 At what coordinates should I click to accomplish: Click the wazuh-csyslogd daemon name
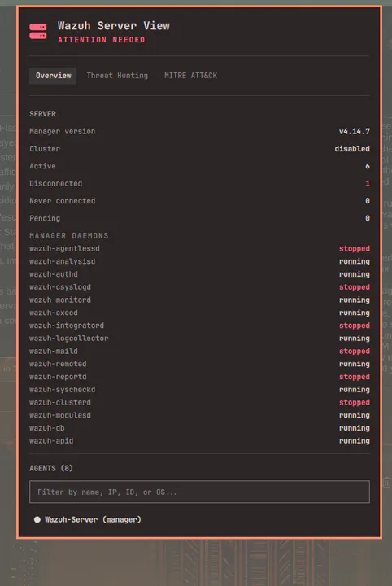click(60, 287)
